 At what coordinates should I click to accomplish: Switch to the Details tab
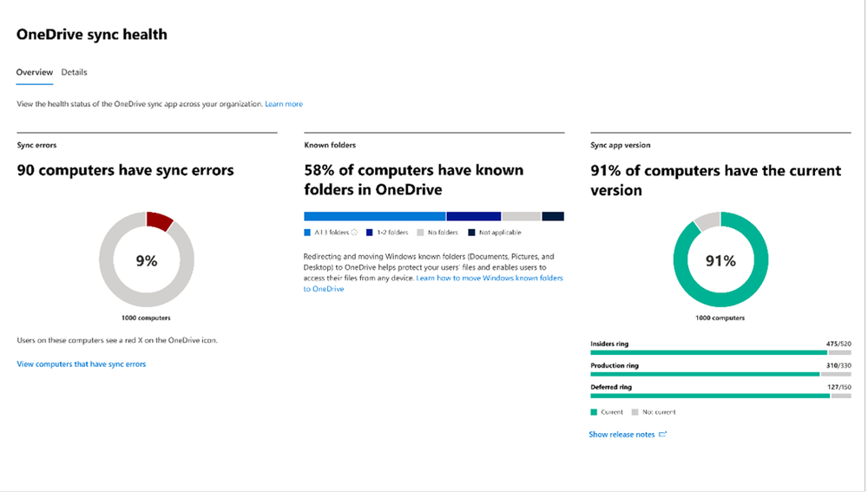[74, 72]
